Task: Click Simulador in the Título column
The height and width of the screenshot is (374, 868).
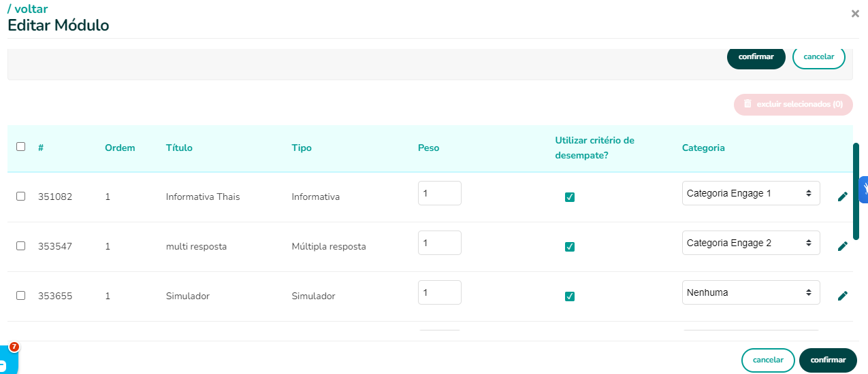Action: [x=188, y=296]
